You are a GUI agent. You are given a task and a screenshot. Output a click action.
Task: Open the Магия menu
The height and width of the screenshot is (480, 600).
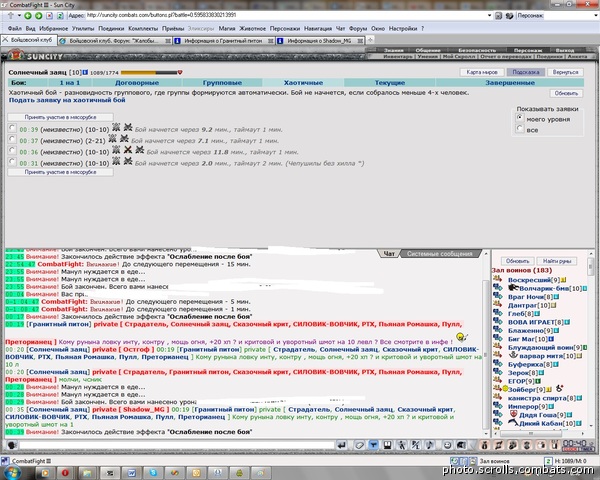point(227,28)
